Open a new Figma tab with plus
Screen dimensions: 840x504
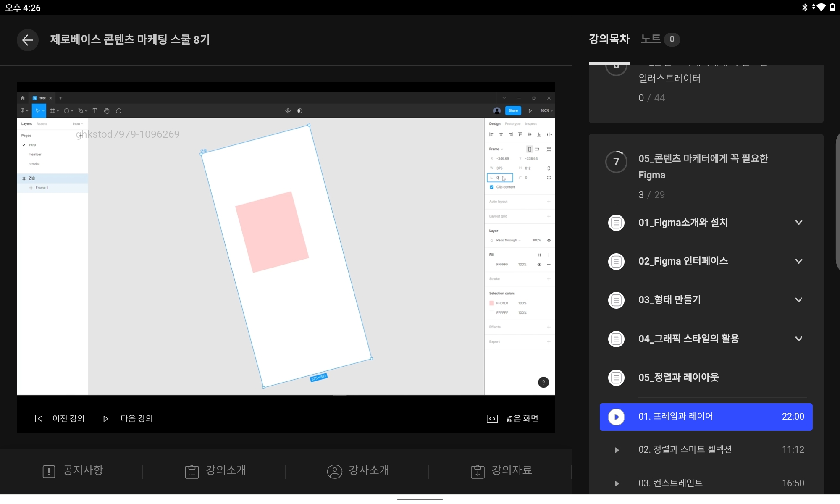coord(60,98)
